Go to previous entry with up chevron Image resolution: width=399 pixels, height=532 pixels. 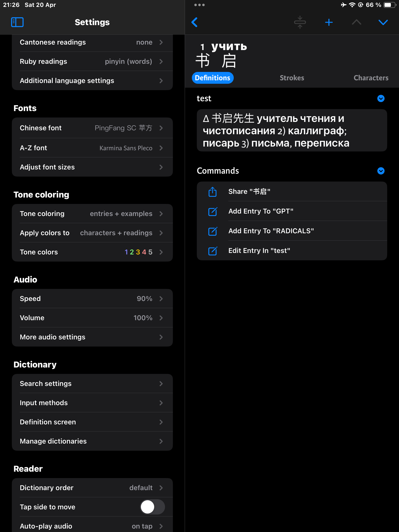[x=356, y=22]
